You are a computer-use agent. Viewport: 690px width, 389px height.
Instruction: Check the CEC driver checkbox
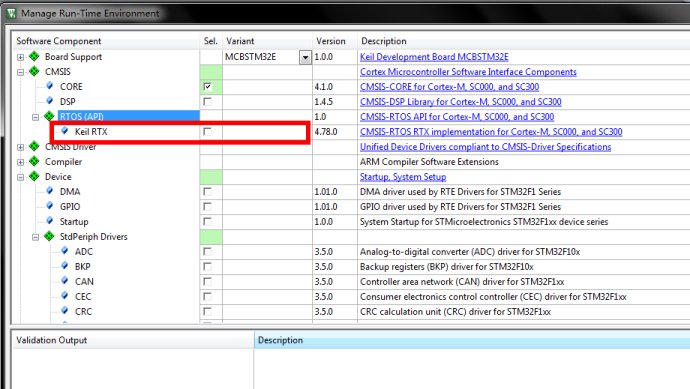207,296
